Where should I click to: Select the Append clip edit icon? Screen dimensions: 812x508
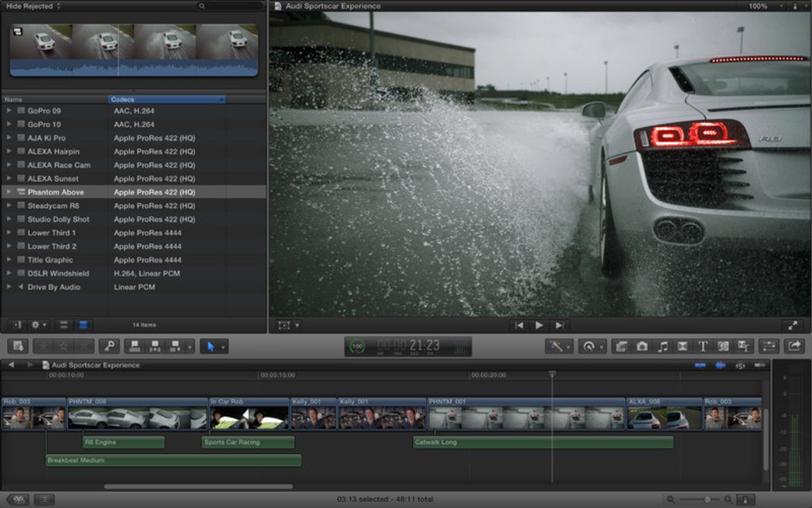pyautogui.click(x=176, y=347)
